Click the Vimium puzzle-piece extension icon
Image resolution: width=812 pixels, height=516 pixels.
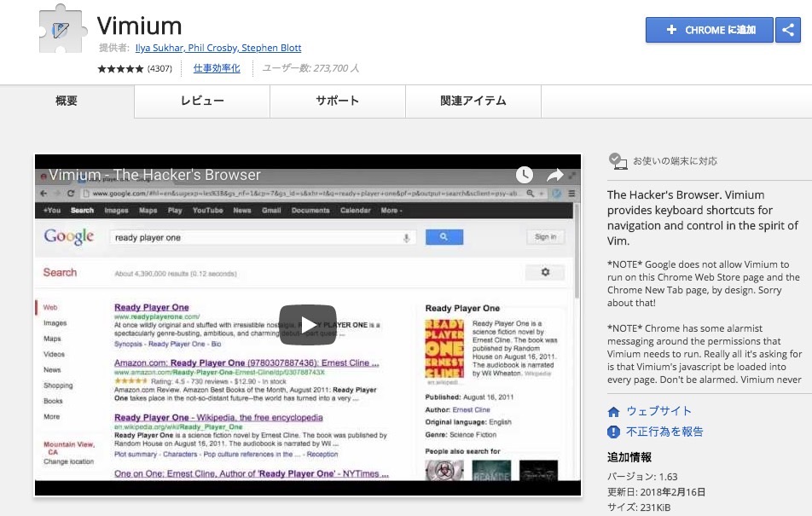pos(63,28)
